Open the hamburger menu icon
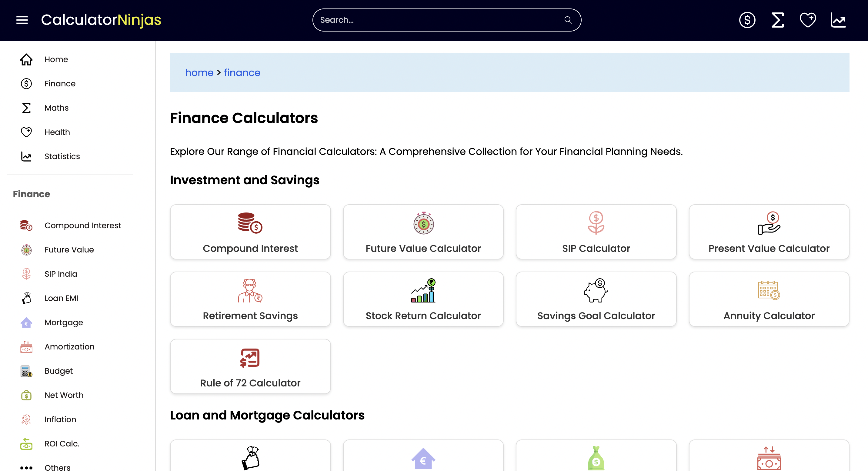The width and height of the screenshot is (868, 471). [x=22, y=20]
